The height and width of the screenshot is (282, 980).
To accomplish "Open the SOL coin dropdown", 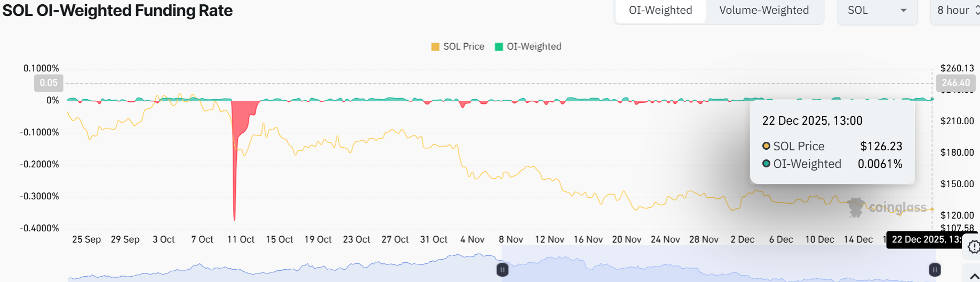I will pos(877,11).
